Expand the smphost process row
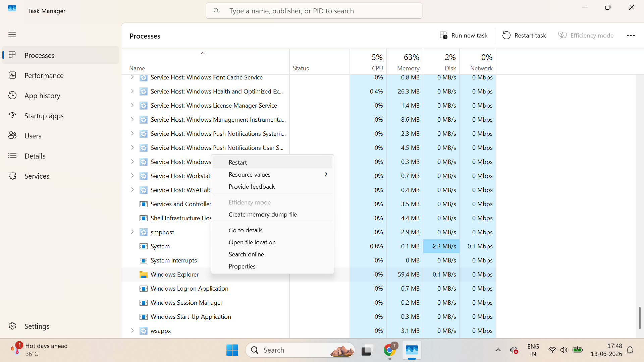This screenshot has width=644, height=362. (x=132, y=232)
